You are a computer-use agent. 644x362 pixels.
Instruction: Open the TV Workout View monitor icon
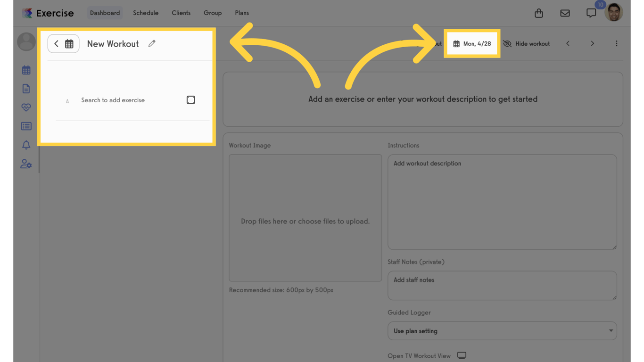[462, 355]
